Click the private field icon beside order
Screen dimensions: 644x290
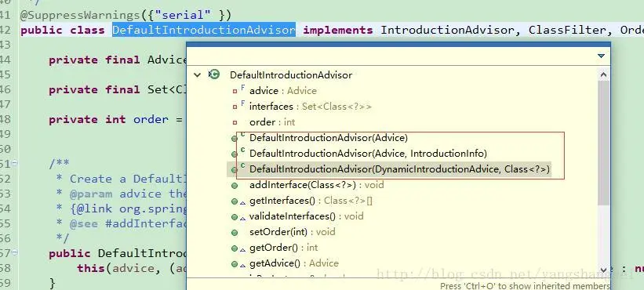(235, 122)
